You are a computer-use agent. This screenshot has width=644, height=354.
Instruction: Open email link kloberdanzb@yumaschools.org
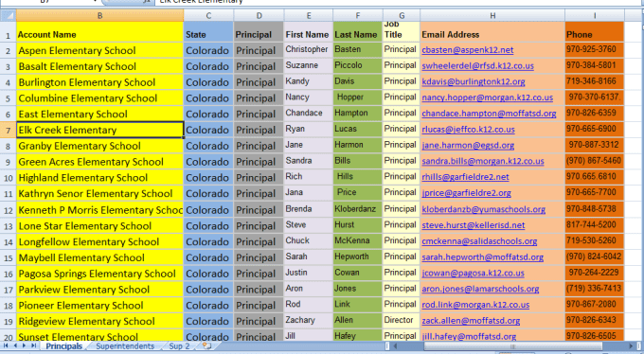tap(483, 209)
